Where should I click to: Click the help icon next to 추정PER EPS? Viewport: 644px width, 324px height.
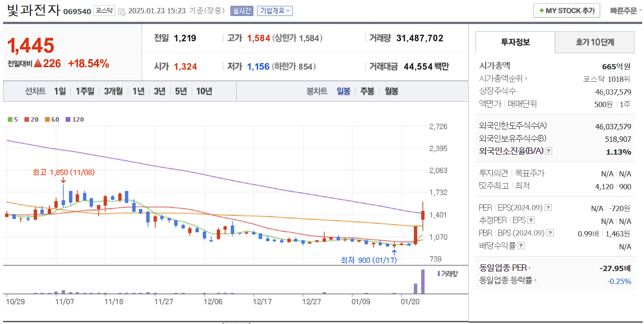pos(530,220)
